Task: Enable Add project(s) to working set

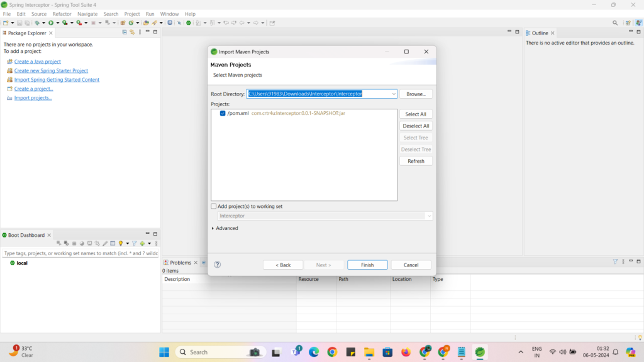Action: tap(214, 206)
